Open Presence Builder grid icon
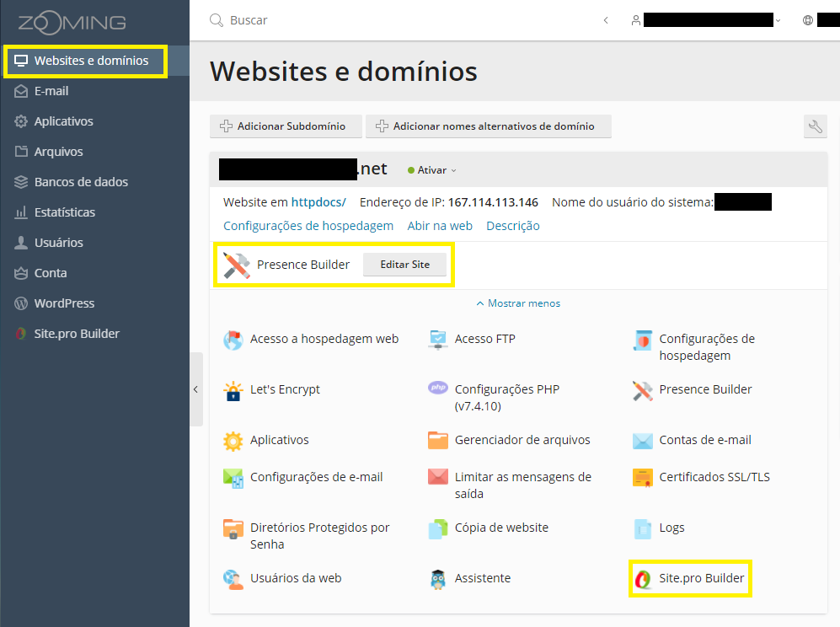This screenshot has width=840, height=627. coord(643,391)
